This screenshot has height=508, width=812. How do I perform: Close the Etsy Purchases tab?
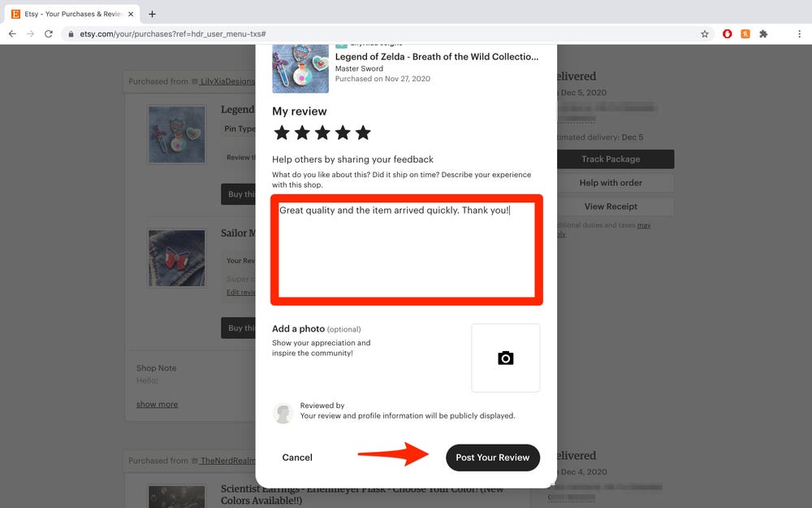131,14
